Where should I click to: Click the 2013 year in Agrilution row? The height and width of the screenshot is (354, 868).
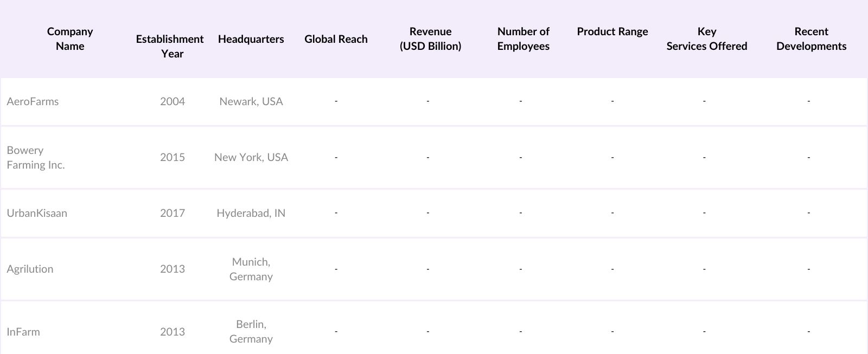pos(173,269)
